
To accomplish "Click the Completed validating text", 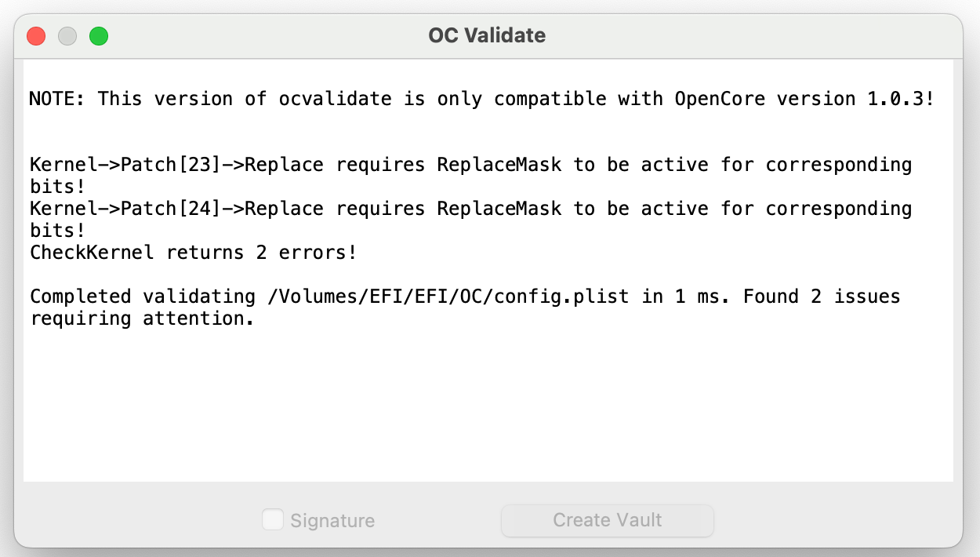I will click(x=141, y=297).
